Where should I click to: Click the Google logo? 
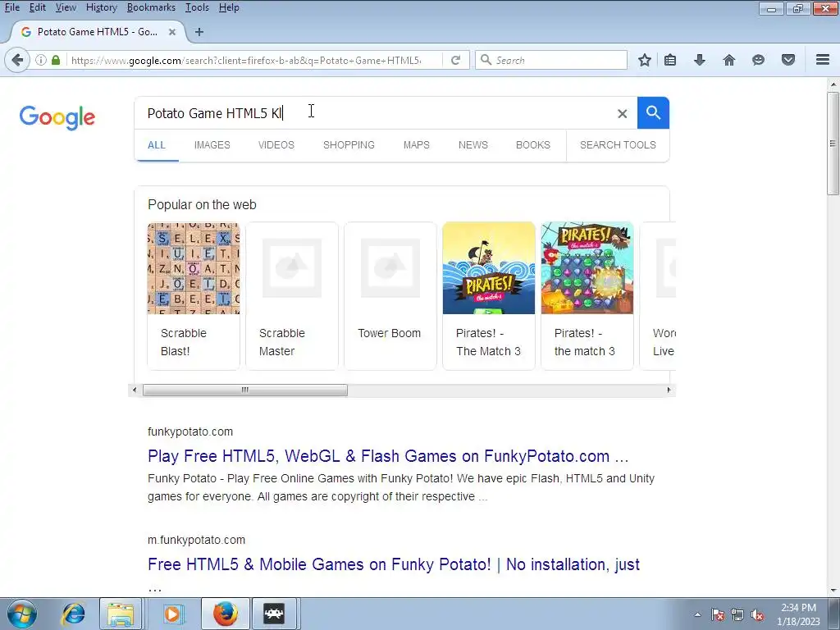tap(57, 118)
